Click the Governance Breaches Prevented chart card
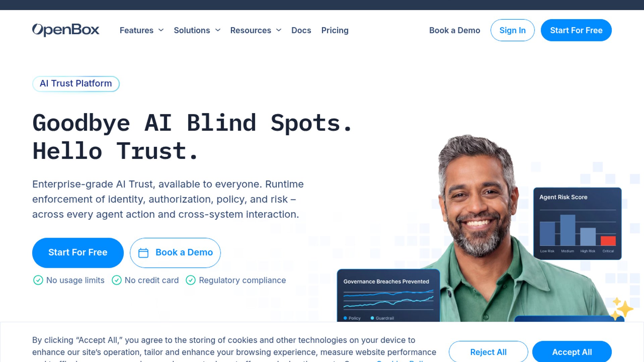644x362 pixels. (x=388, y=296)
